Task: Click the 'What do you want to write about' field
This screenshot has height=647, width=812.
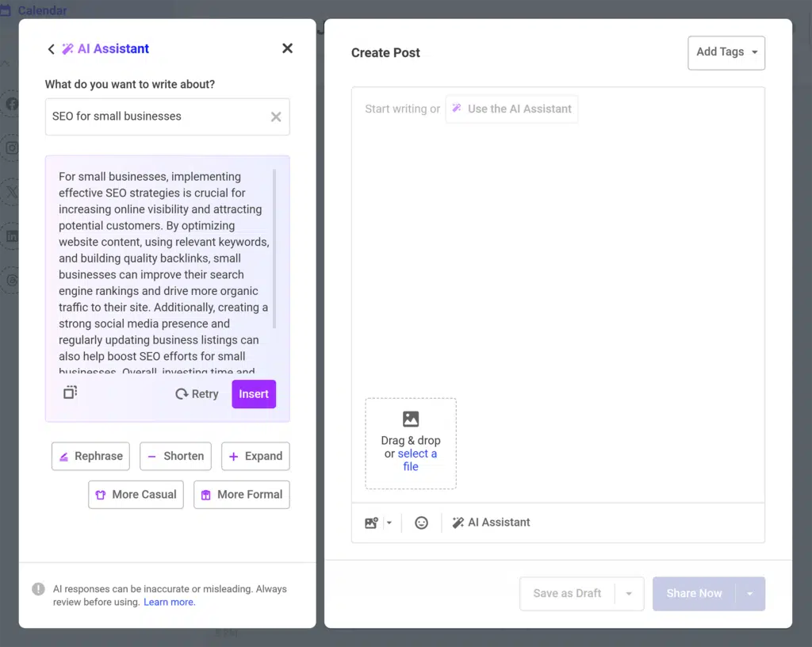Action: click(157, 117)
